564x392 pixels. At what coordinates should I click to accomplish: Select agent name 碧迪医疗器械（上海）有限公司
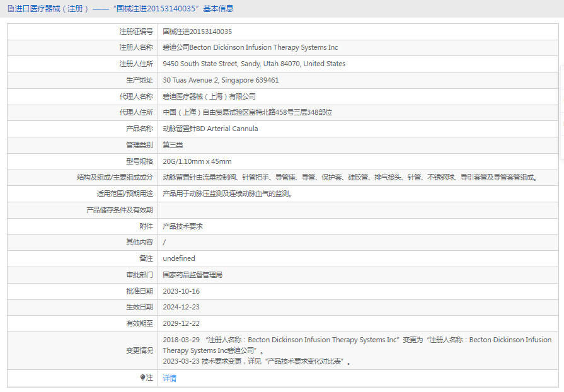click(209, 96)
